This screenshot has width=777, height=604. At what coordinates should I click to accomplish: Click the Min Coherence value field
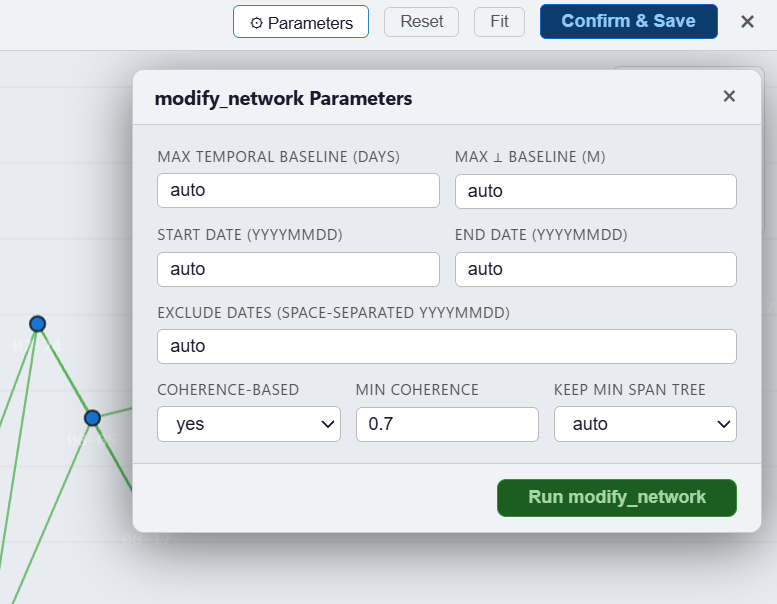point(447,424)
